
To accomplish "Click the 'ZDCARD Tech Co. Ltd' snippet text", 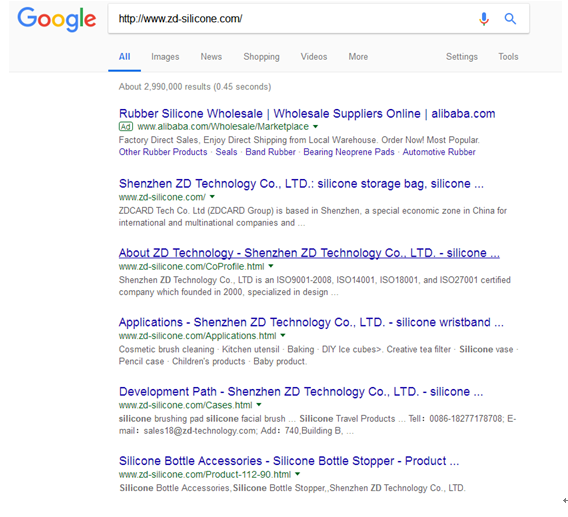I will (313, 217).
